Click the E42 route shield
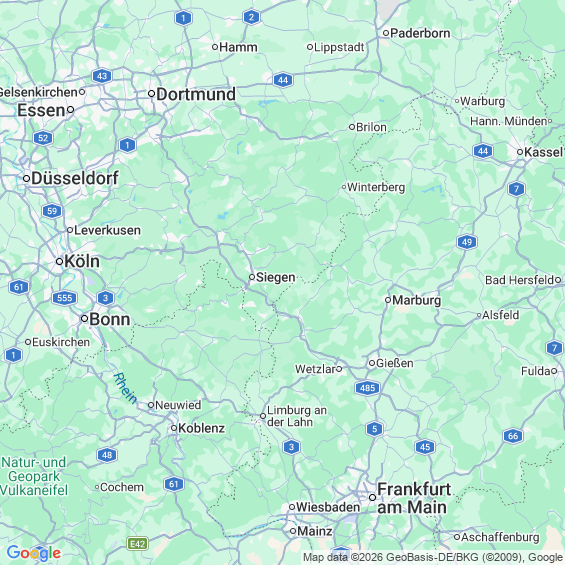This screenshot has height=565, width=565. pyautogui.click(x=138, y=544)
